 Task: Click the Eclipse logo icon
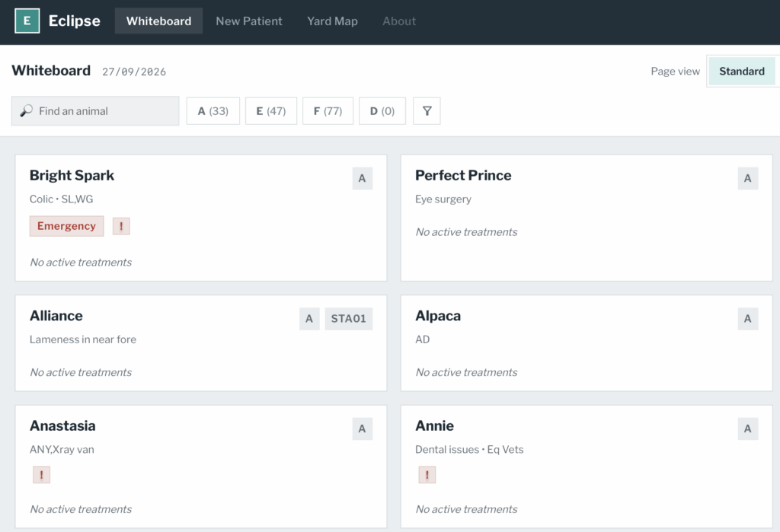tap(27, 21)
